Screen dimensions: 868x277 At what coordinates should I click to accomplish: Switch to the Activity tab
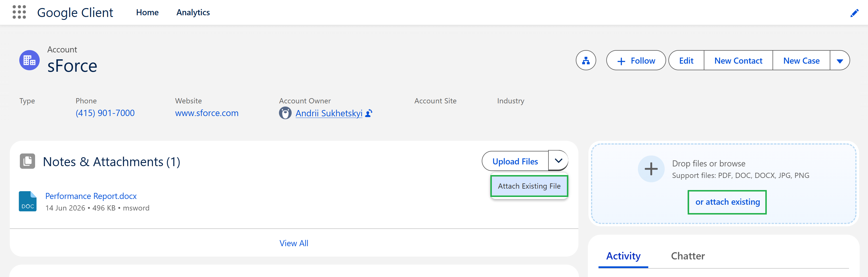(x=623, y=256)
